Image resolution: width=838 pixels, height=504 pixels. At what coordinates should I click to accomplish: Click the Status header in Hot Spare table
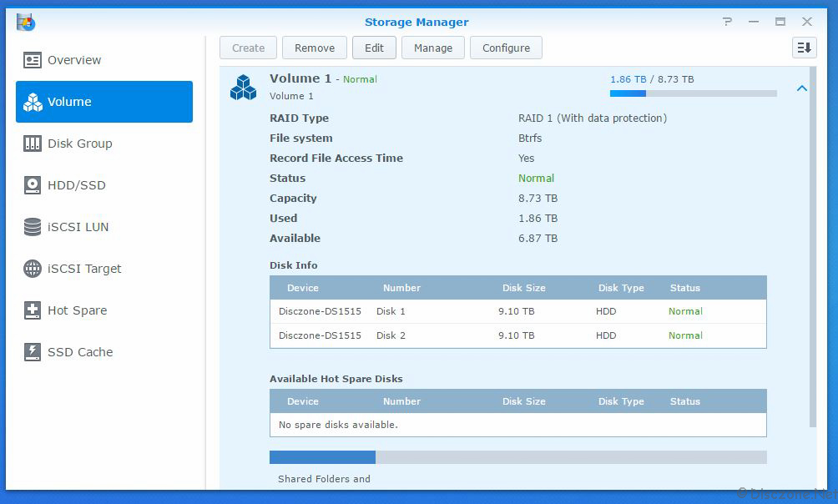coord(685,401)
